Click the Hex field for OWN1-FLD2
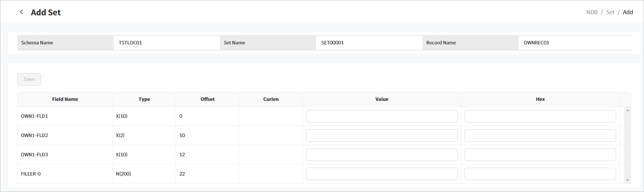 (x=540, y=135)
